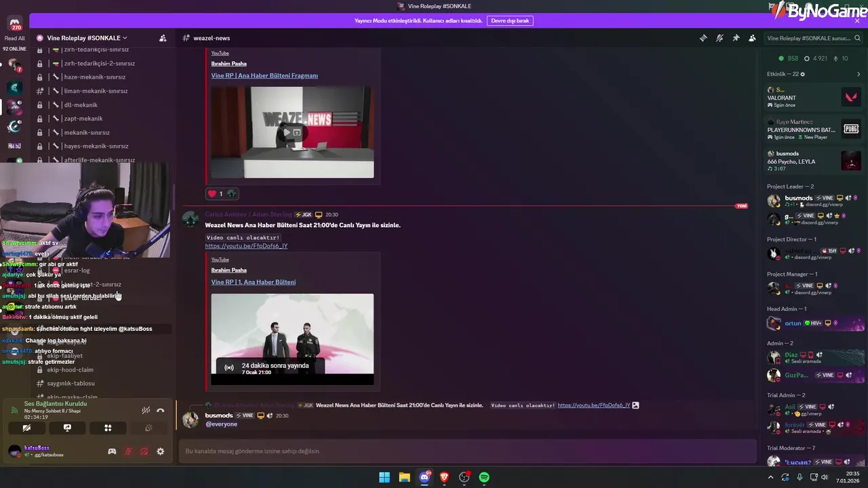Select the zapt-mekanik channel
Viewport: 868px width, 488px height.
[x=83, y=119]
